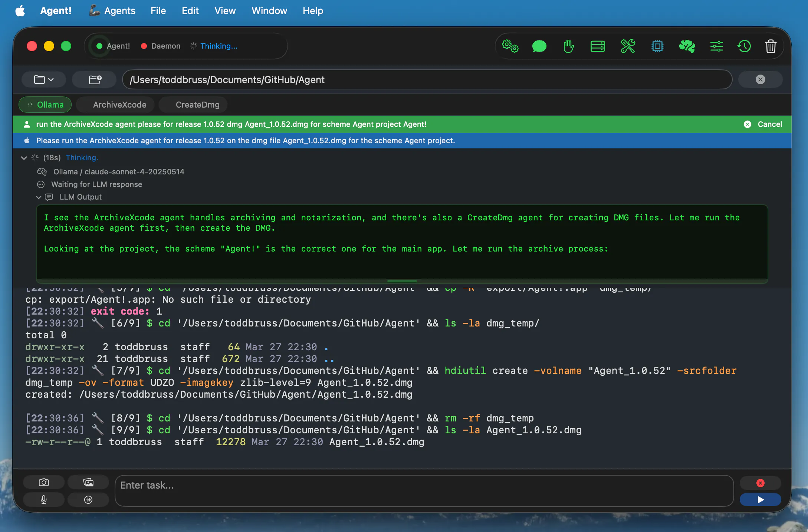Open the Agents menu
This screenshot has width=808, height=532.
point(112,11)
